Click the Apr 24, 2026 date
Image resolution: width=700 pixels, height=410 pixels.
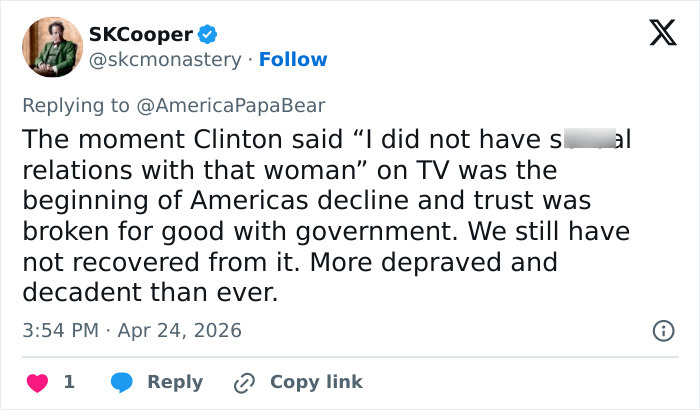coord(182,329)
